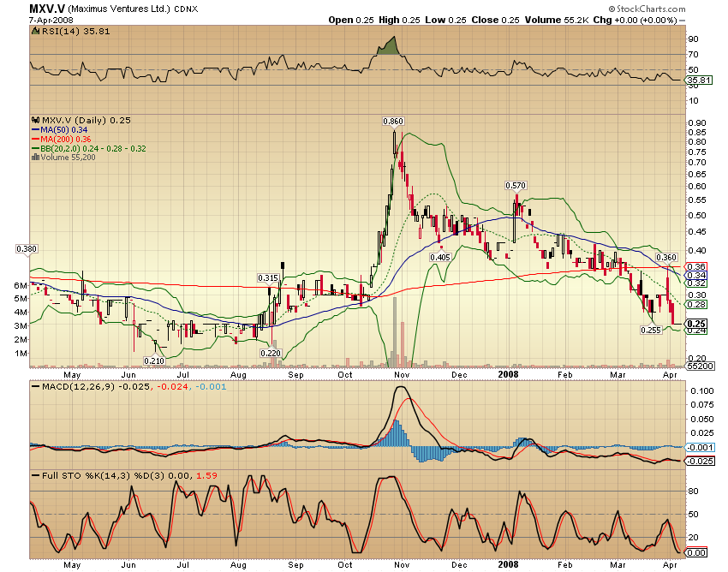Click the date 7-Apr-2008
This screenshot has width=728, height=572.
tap(51, 20)
